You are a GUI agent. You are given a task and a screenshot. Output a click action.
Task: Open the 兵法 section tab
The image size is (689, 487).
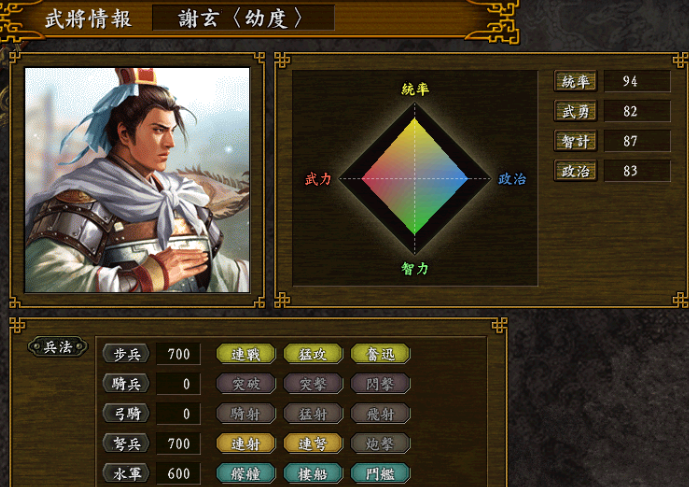pos(58,347)
